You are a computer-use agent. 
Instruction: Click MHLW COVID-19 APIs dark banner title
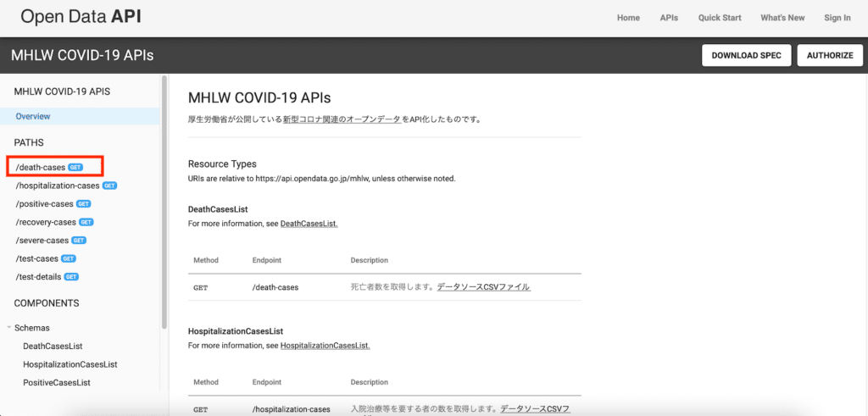tap(82, 55)
